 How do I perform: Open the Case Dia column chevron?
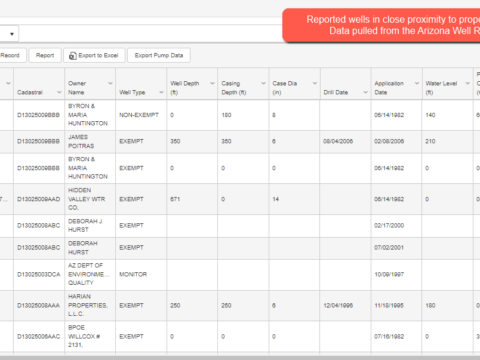coord(315,83)
